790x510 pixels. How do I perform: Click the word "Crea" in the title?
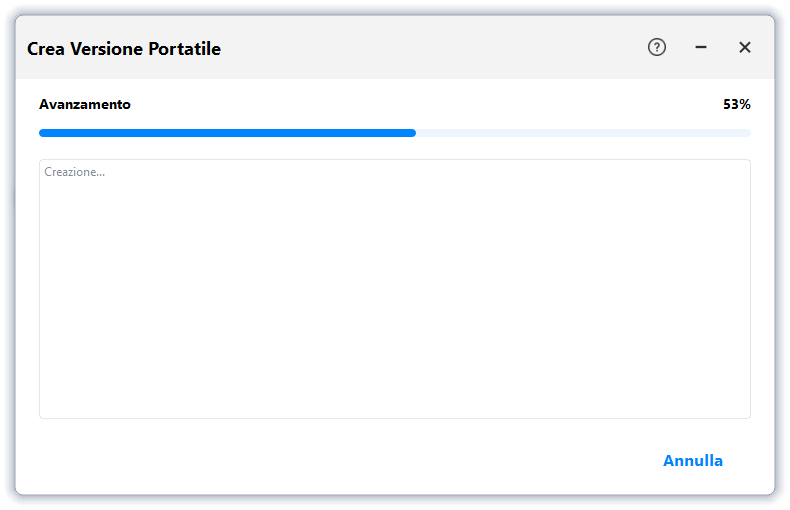(46, 49)
